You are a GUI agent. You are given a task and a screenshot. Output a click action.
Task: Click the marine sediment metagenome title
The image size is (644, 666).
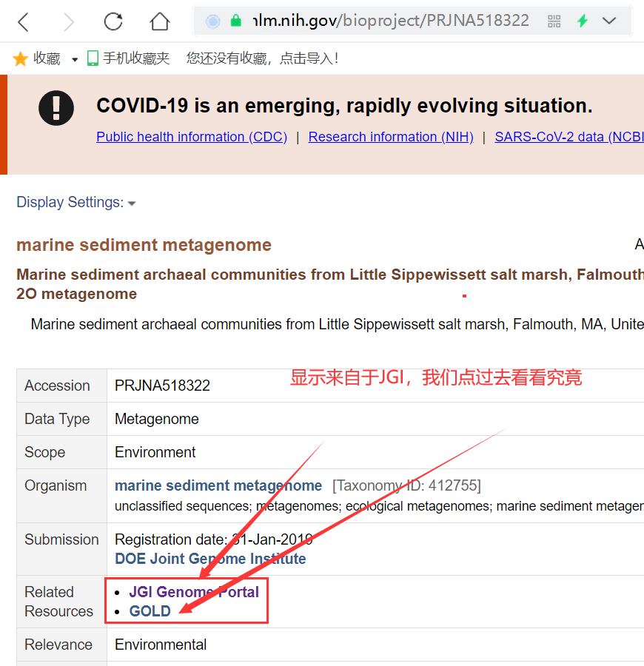click(x=144, y=245)
